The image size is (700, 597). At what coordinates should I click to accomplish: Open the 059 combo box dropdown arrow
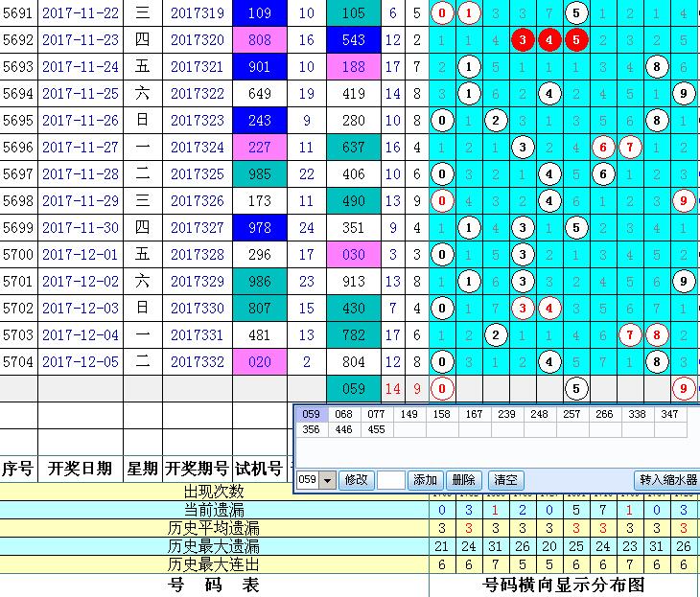click(329, 480)
